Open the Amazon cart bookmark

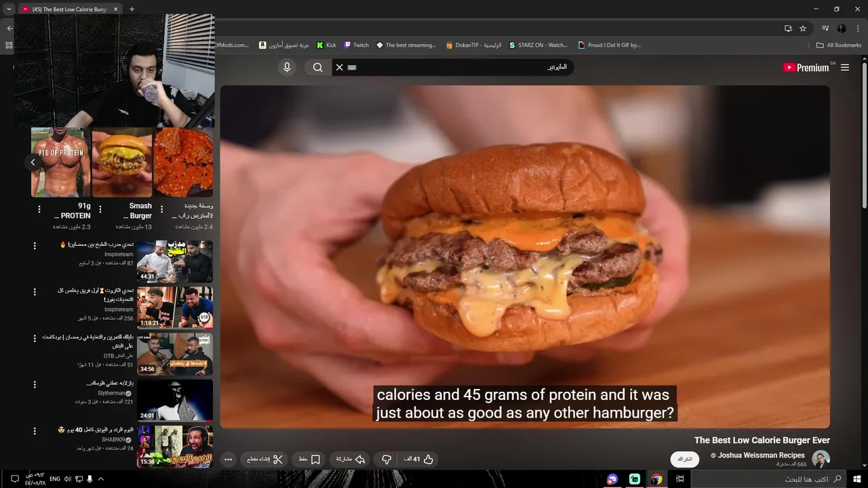click(284, 45)
